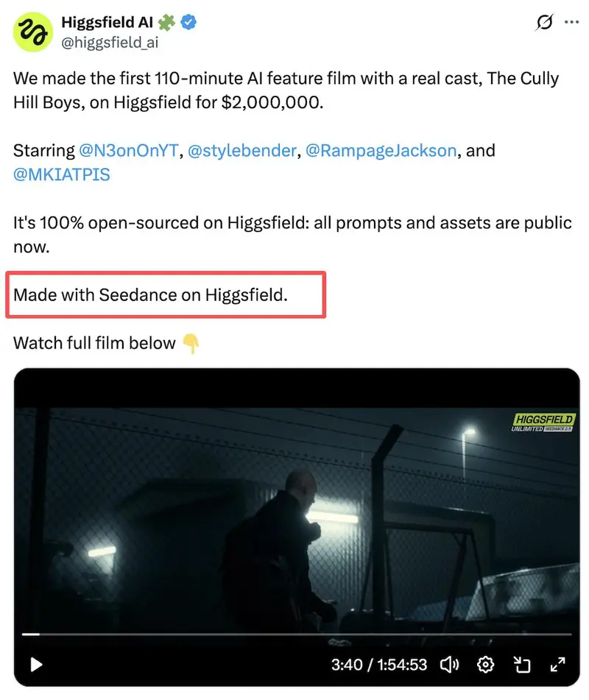Open the @RampageJackson mention
This screenshot has height=700, width=589.
[381, 150]
